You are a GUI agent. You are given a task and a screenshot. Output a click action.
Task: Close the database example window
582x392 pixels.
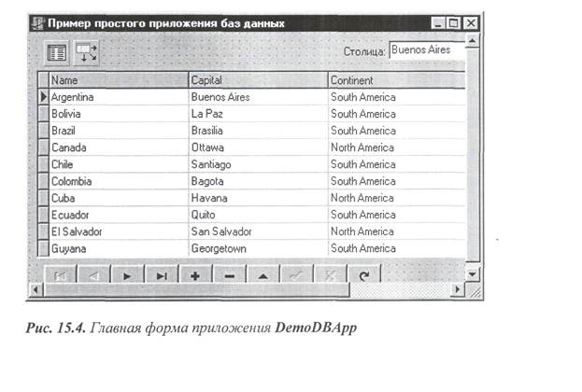click(x=471, y=23)
